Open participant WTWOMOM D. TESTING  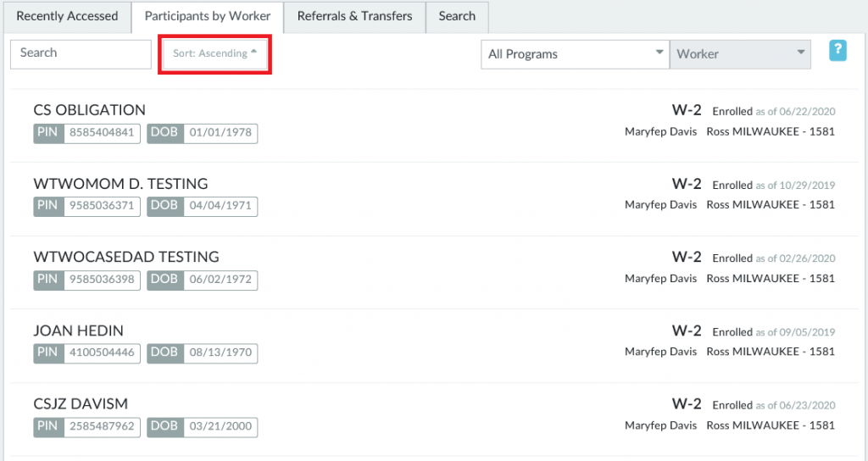(120, 184)
